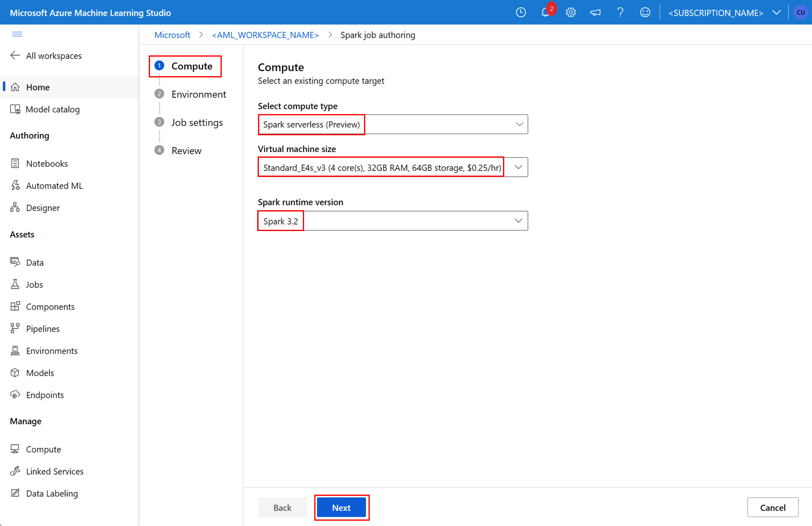The height and width of the screenshot is (526, 812).
Task: Click the AML_WORKSPACE_NAME breadcrumb link
Action: 265,34
